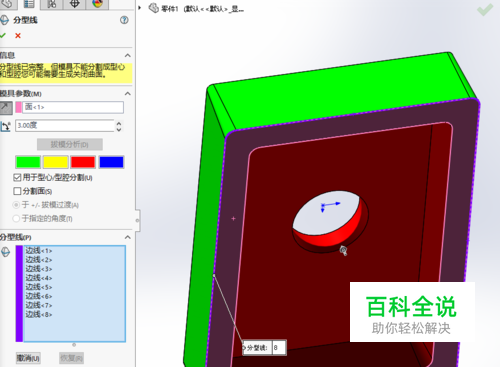Collapse the 信息 section
The image size is (500, 367).
[x=128, y=55]
